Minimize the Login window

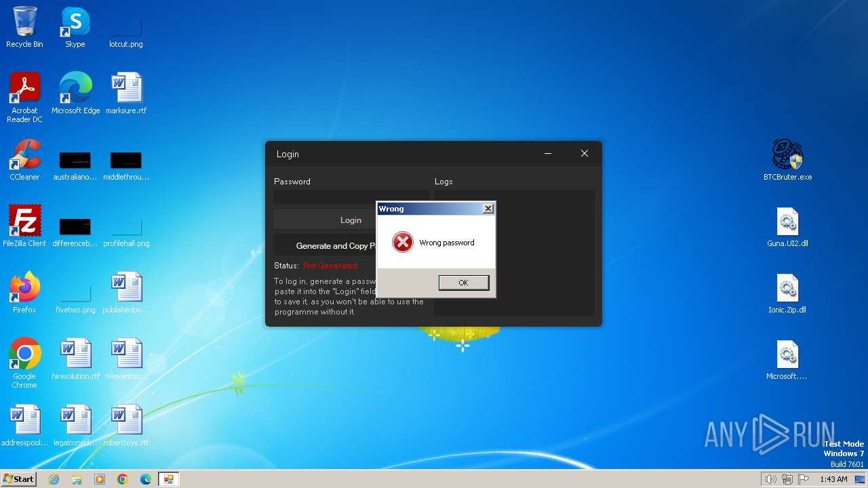pyautogui.click(x=549, y=154)
